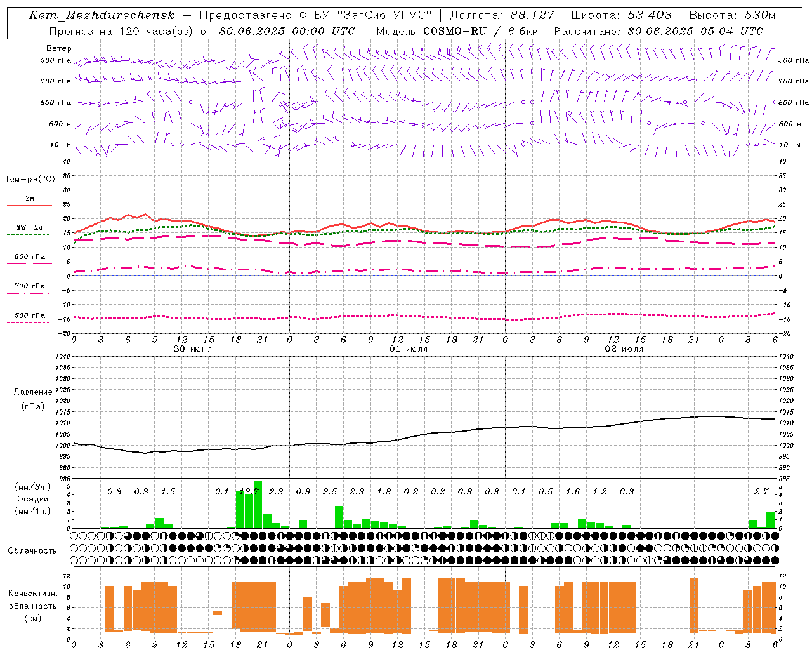Screen dimensions: 812x650
Task: Click the precipitation value 1.5
Action: click(x=168, y=492)
